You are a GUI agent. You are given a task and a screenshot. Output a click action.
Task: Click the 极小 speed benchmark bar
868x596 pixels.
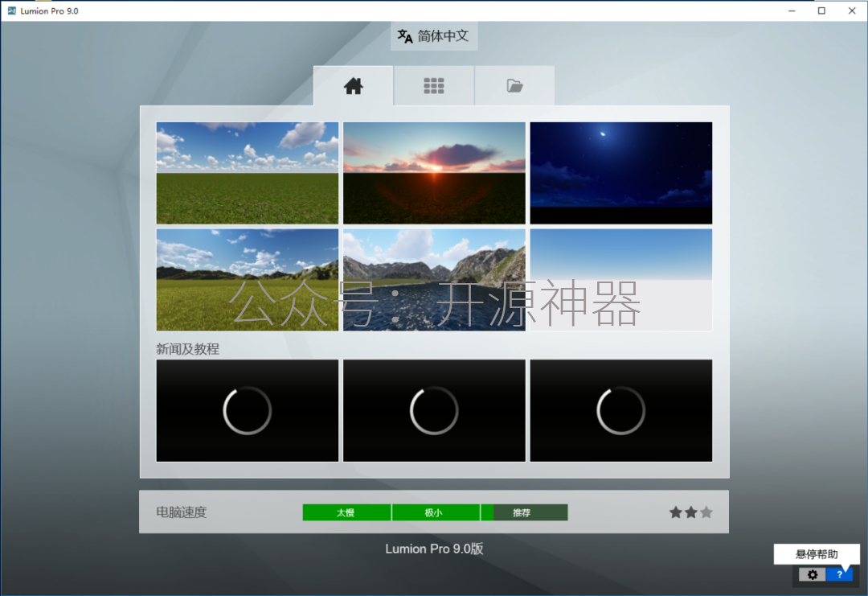pos(436,512)
